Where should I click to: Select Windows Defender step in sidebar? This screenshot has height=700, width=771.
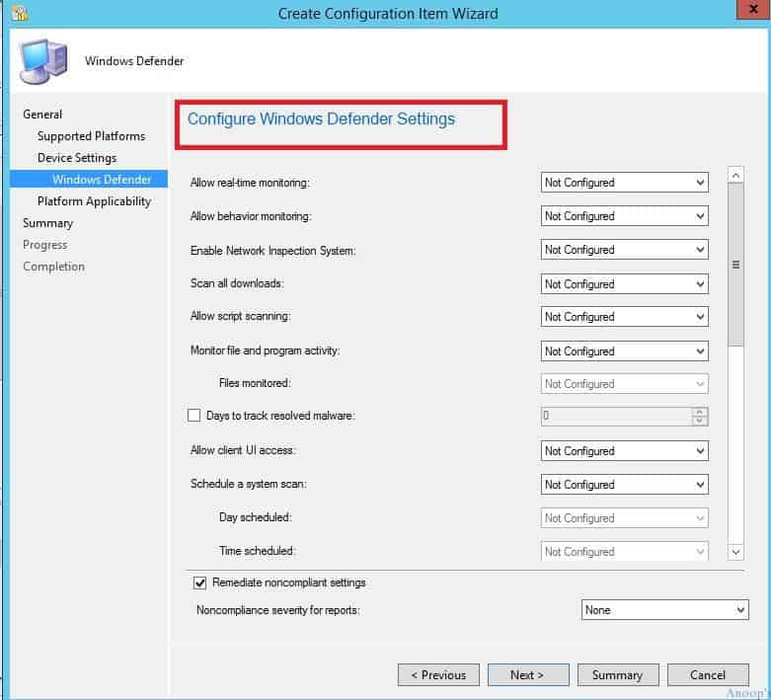pos(89,179)
